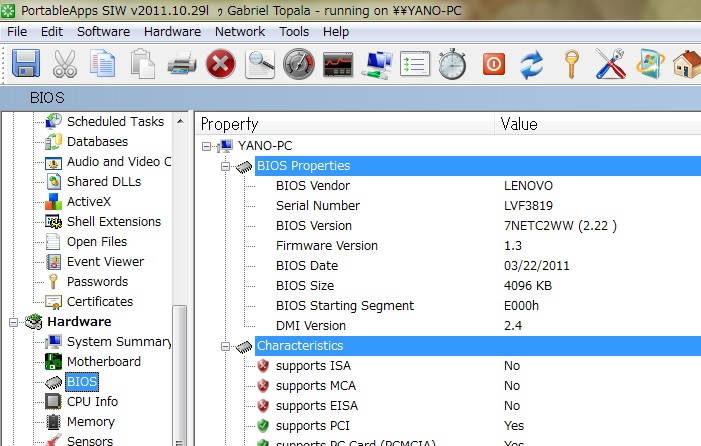Open the speedometer gauge tool

[299, 64]
